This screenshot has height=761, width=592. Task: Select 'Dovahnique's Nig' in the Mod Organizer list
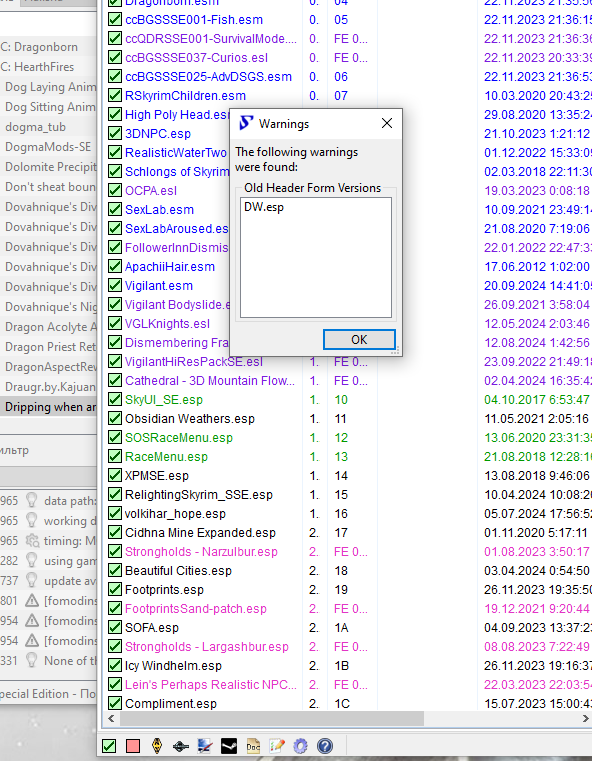click(x=49, y=307)
